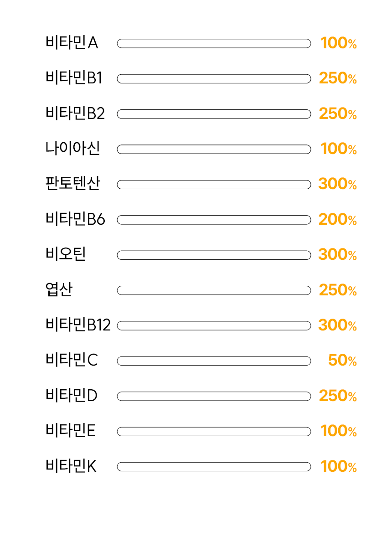Select the 비타민B12 label
The width and height of the screenshot is (392, 547).
pyautogui.click(x=78, y=325)
